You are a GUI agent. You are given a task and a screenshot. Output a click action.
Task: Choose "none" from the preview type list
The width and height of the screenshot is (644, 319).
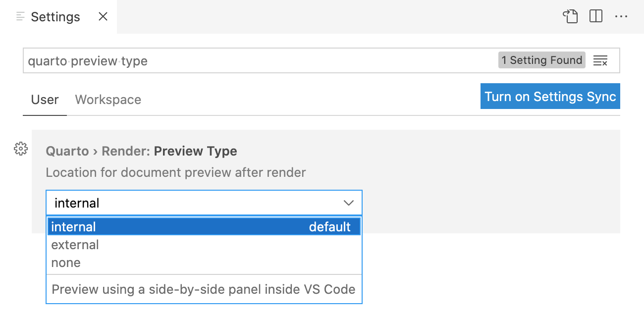66,262
